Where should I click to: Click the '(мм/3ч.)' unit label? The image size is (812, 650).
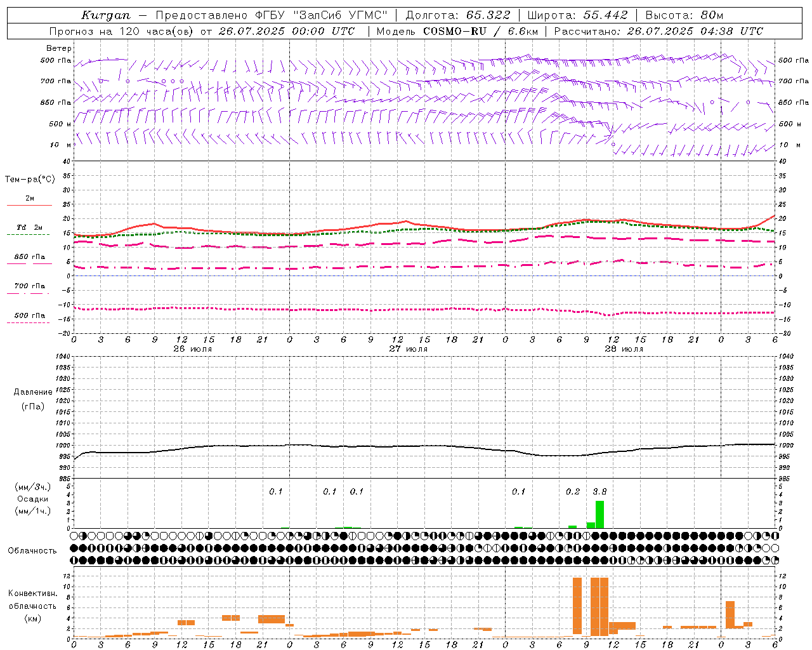32,487
